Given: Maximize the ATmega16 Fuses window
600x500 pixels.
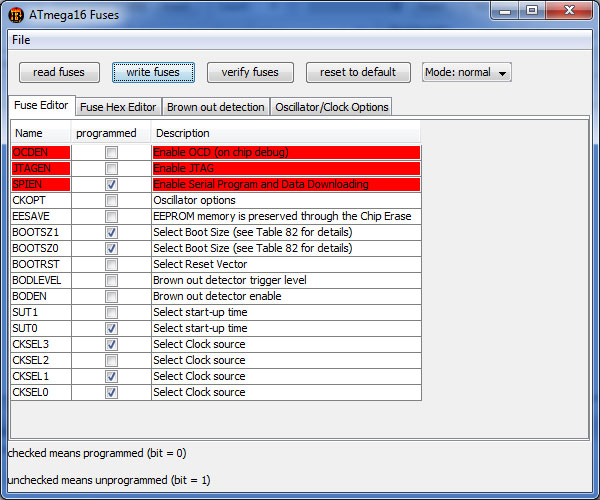Looking at the screenshot, I should click(532, 11).
